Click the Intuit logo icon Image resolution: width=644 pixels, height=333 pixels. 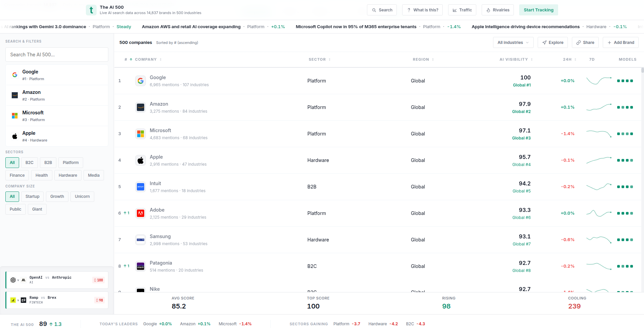click(x=141, y=187)
